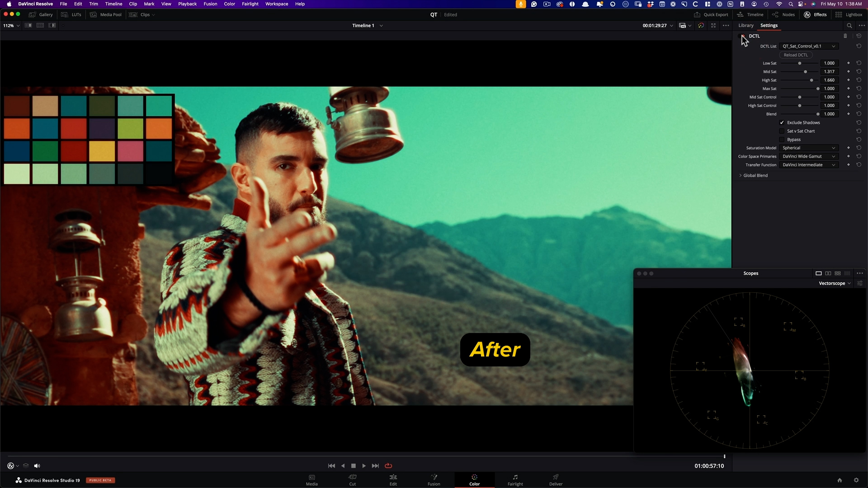Open Saturation Mode dropdown
Image resolution: width=868 pixels, height=488 pixels.
click(808, 148)
